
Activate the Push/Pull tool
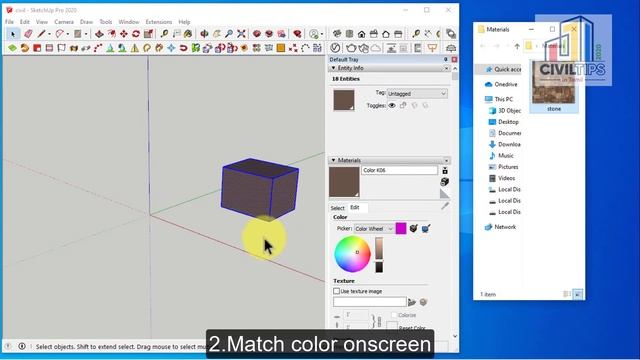99,34
